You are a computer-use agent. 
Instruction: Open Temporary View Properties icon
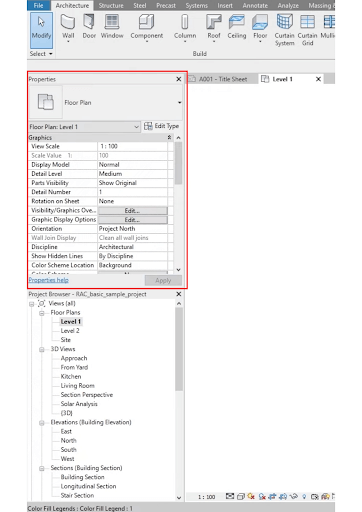tap(314, 497)
